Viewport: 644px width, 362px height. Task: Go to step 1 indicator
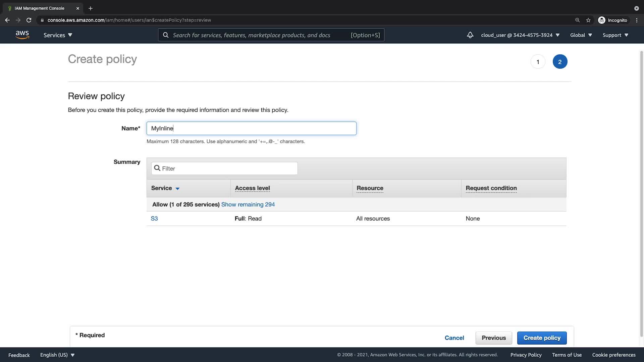click(x=538, y=62)
